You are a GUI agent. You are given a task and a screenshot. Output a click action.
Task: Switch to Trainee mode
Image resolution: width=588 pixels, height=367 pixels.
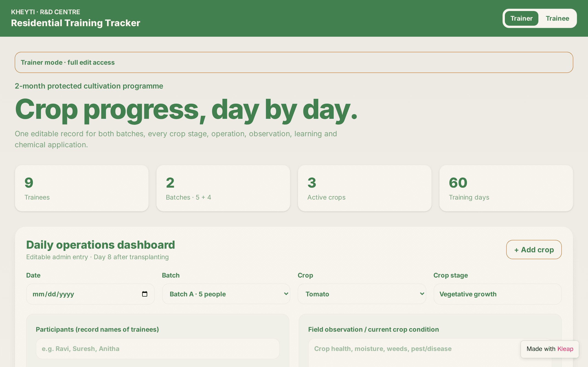click(x=557, y=18)
